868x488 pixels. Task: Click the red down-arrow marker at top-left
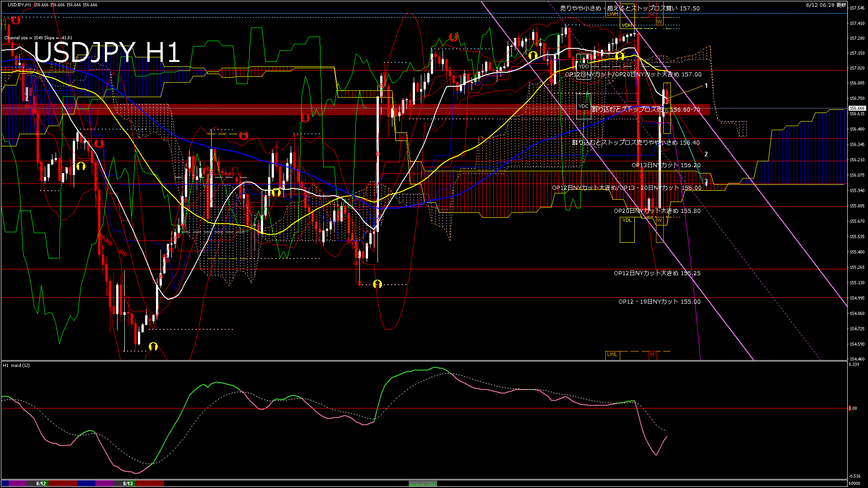16,20
